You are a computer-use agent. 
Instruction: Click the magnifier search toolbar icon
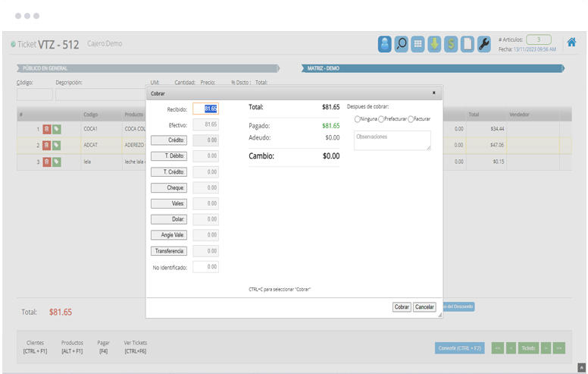point(402,44)
